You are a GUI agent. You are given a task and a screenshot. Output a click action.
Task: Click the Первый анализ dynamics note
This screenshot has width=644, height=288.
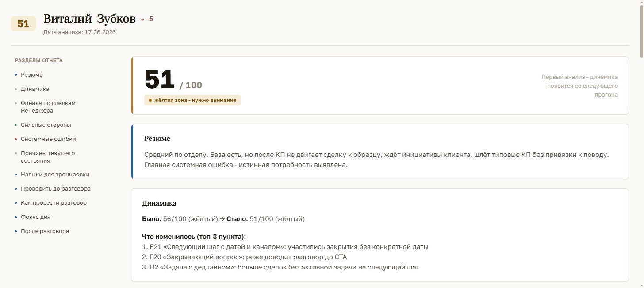(x=579, y=86)
